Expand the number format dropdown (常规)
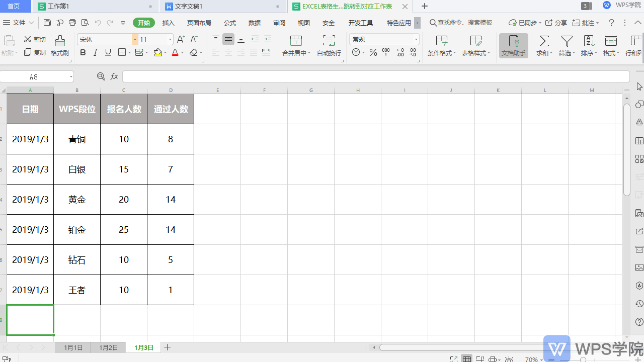This screenshot has width=644, height=362. pyautogui.click(x=416, y=39)
